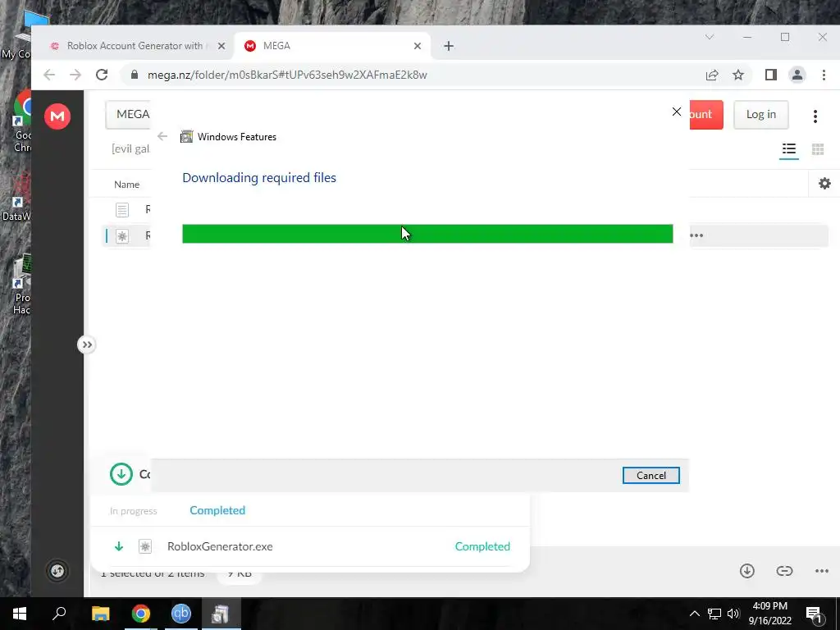Open column settings gear icon
840x630 pixels.
pyautogui.click(x=824, y=184)
